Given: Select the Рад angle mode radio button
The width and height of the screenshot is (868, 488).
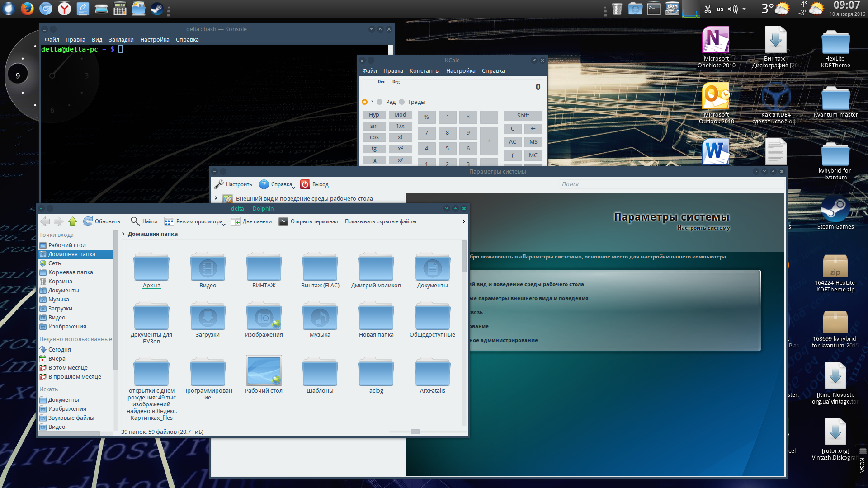Looking at the screenshot, I should (x=380, y=102).
